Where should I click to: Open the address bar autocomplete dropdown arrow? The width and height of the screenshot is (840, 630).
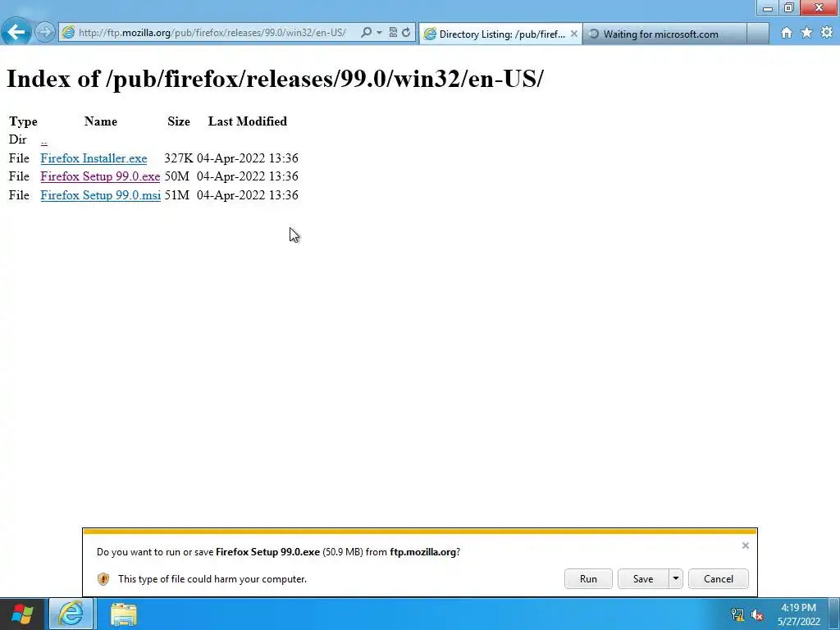point(379,33)
